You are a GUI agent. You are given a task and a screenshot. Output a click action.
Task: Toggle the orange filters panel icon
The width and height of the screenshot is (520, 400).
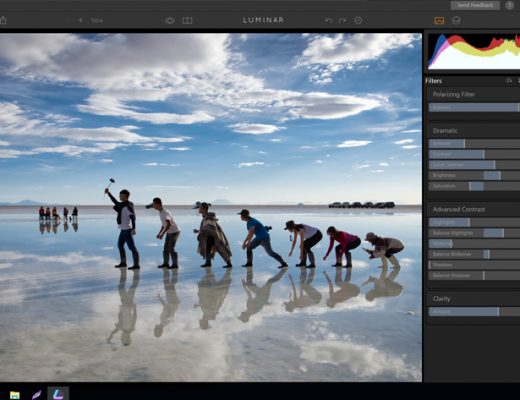tap(439, 21)
